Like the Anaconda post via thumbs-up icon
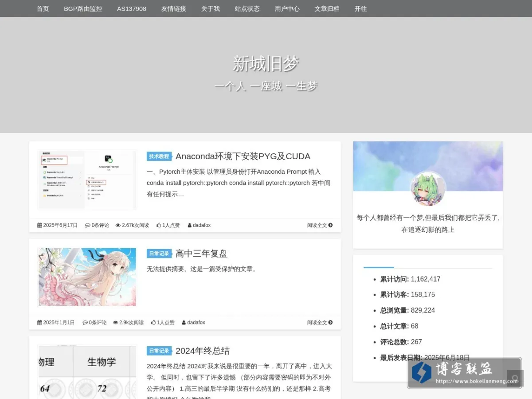The width and height of the screenshot is (532, 399). pyautogui.click(x=159, y=225)
